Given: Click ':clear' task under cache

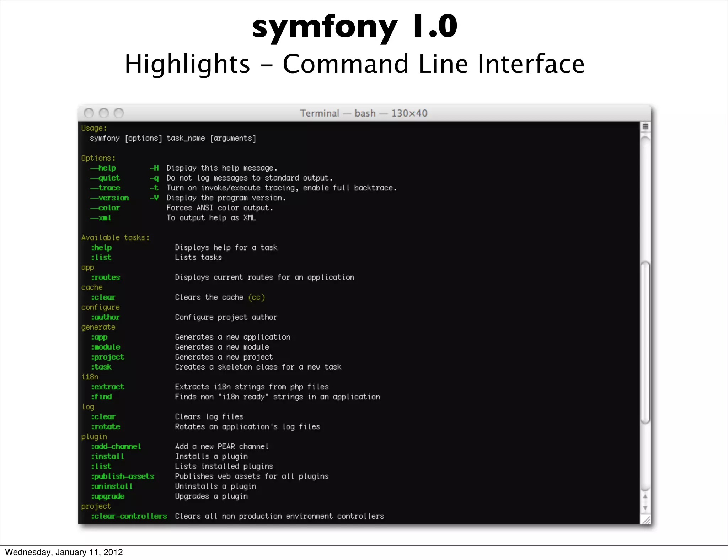Looking at the screenshot, I should tap(103, 297).
